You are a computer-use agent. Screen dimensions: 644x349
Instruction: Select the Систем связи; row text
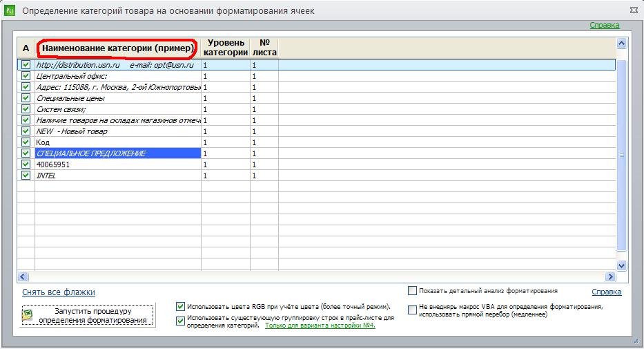point(61,109)
